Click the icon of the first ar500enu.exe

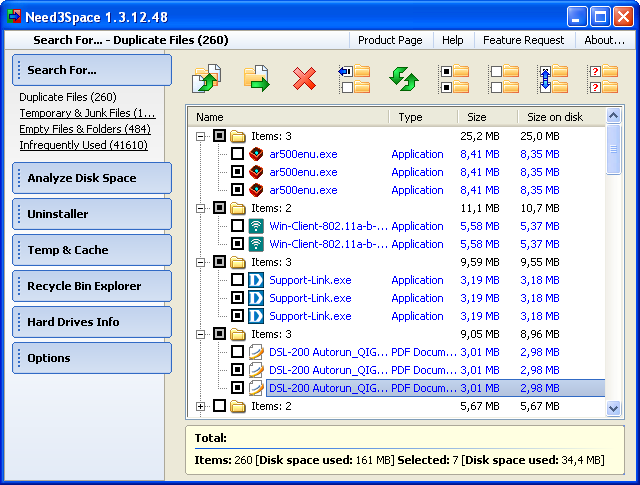coord(256,154)
